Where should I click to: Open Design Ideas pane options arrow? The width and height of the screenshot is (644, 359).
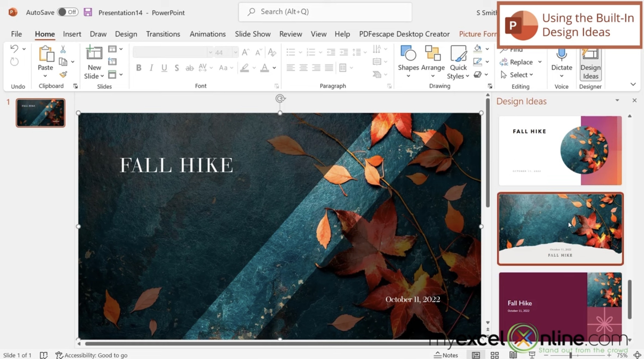click(x=617, y=100)
